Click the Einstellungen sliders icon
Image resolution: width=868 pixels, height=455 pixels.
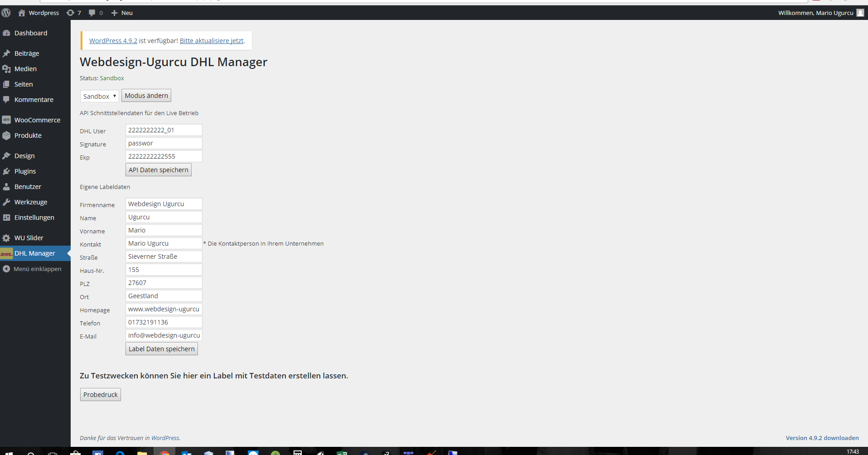pos(6,218)
